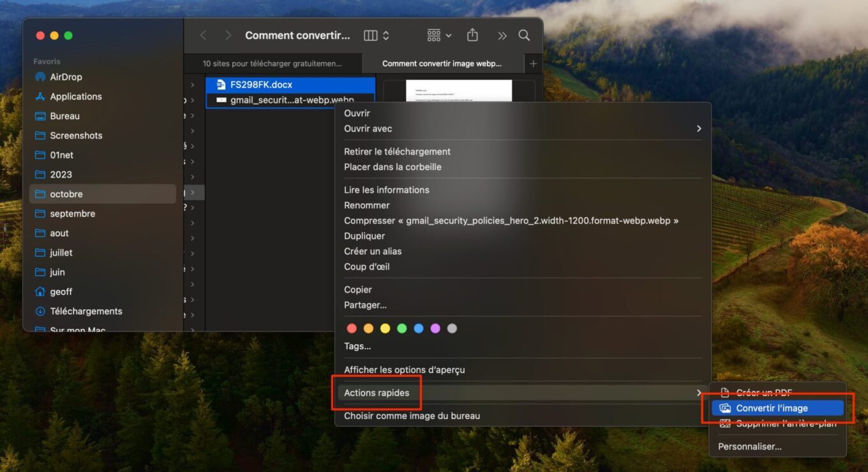868x472 pixels.
Task: Open juin folder in sidebar
Action: click(x=57, y=272)
